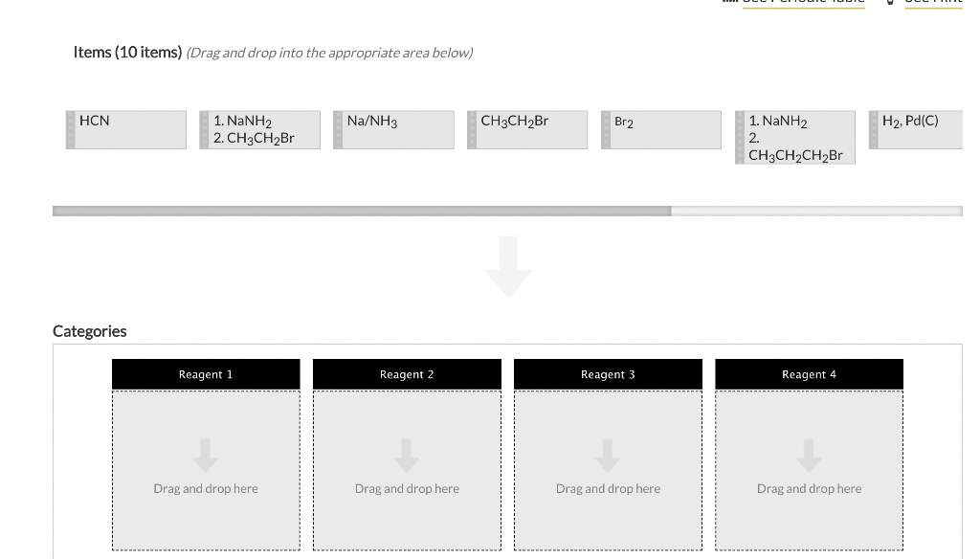
Task: Select the CH3CH2Br item tile
Action: (x=527, y=129)
